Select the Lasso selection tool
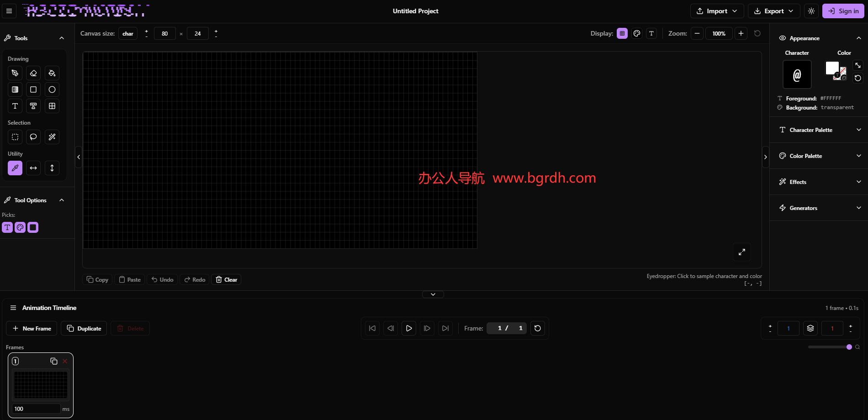Screen dimensions: 868x420 [33, 137]
